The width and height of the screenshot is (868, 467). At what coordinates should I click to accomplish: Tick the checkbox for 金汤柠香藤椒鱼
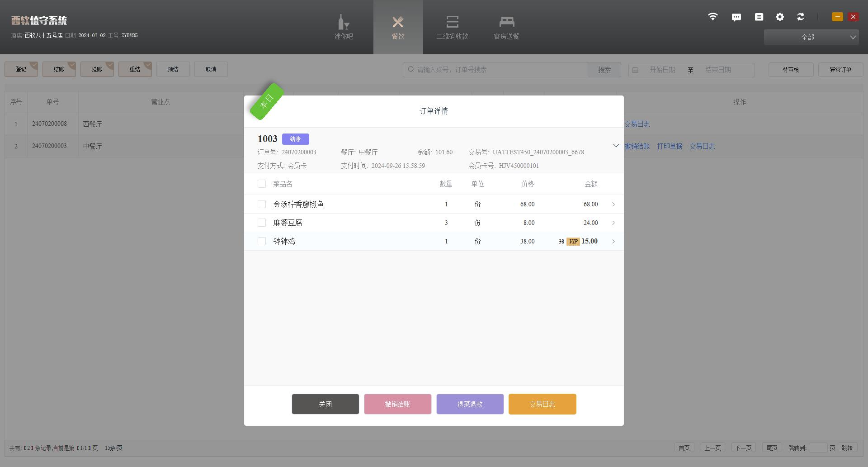[x=262, y=204]
